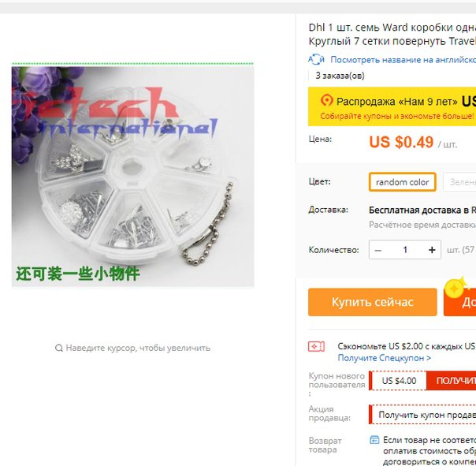Open the Получите Спецкупон link
The height and width of the screenshot is (466, 476).
click(384, 358)
